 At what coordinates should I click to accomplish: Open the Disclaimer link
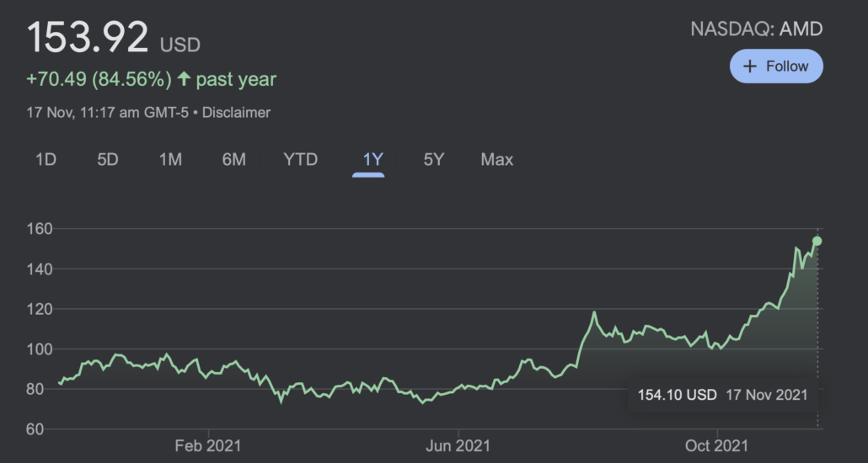pyautogui.click(x=236, y=113)
